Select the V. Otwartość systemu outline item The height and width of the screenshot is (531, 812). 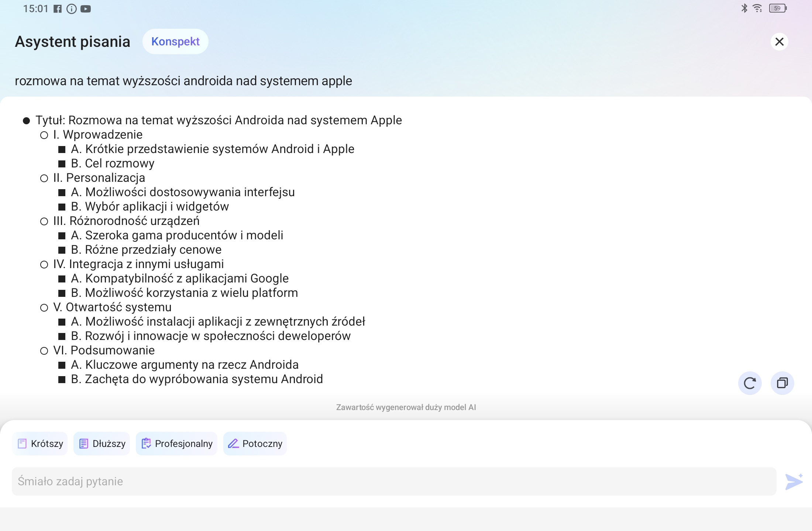click(112, 307)
